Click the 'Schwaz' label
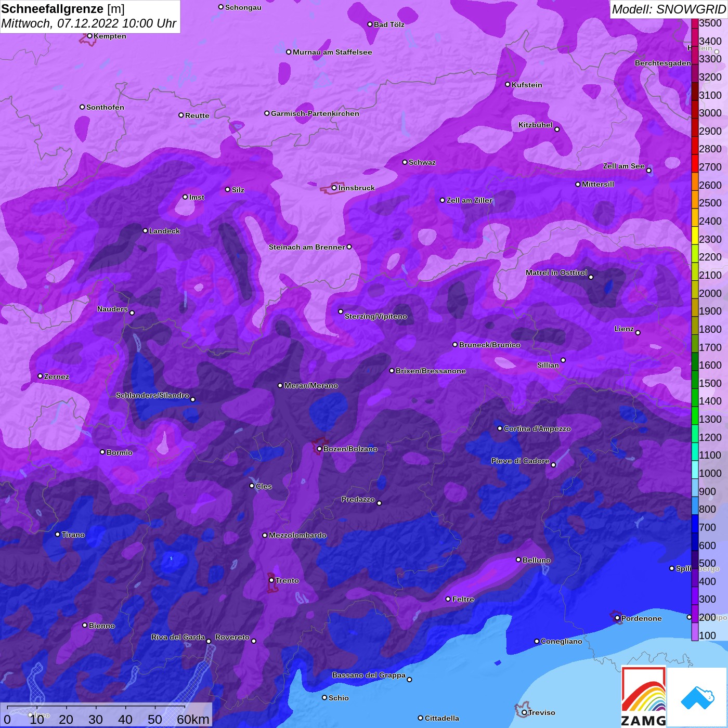Image resolution: width=728 pixels, height=728 pixels. [422, 162]
